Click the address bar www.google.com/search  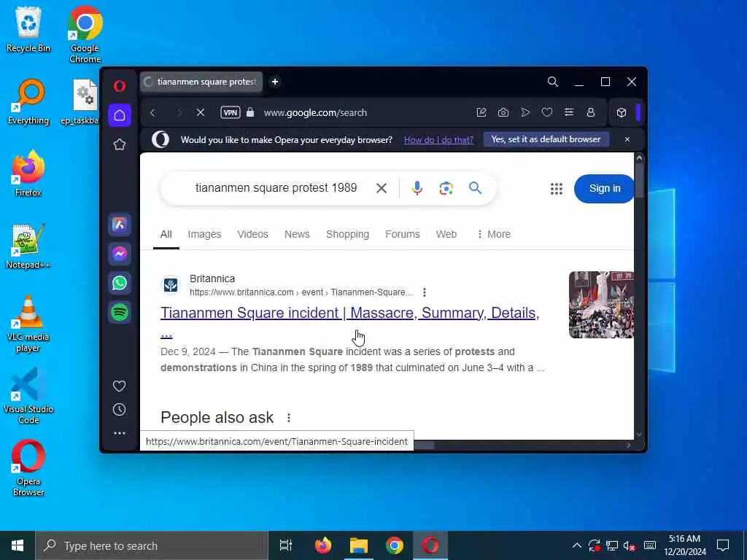click(x=315, y=113)
